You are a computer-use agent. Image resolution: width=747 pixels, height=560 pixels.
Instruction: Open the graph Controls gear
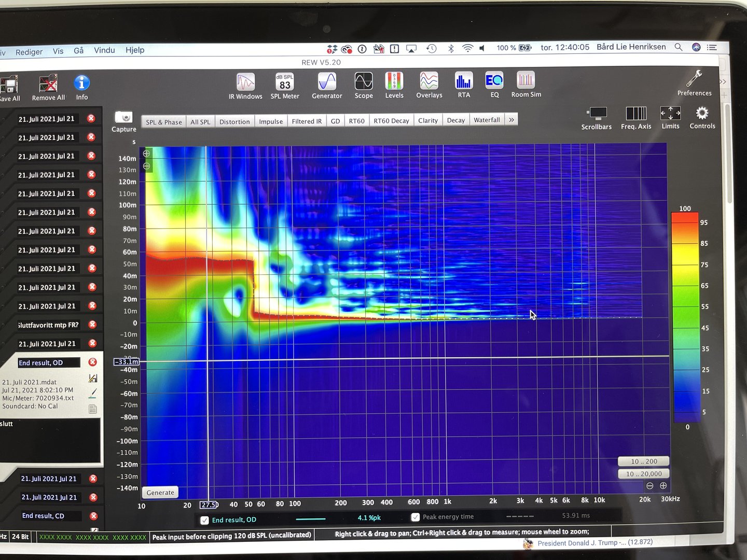702,114
